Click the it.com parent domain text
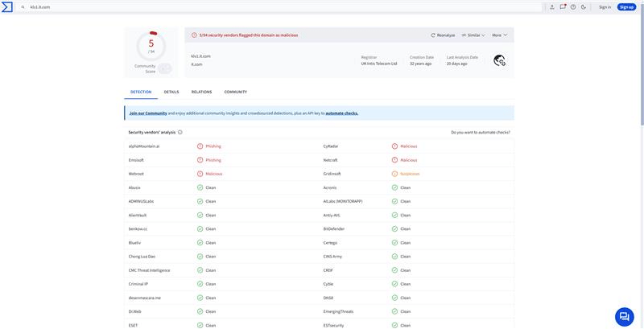Screen dimensions: 644x329 (x=196, y=64)
